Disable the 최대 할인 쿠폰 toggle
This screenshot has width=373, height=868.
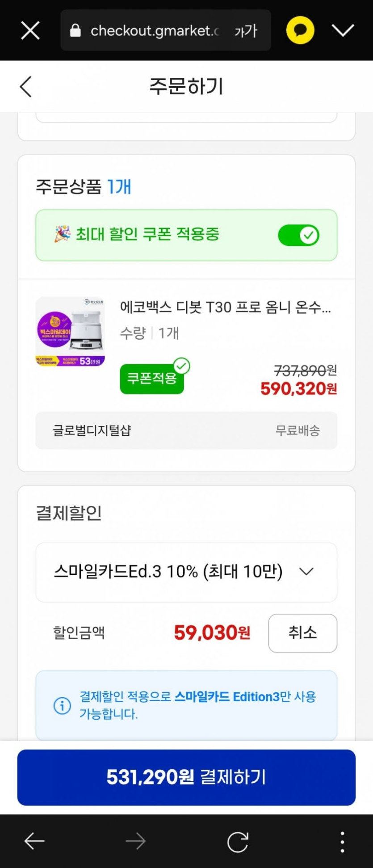[298, 235]
